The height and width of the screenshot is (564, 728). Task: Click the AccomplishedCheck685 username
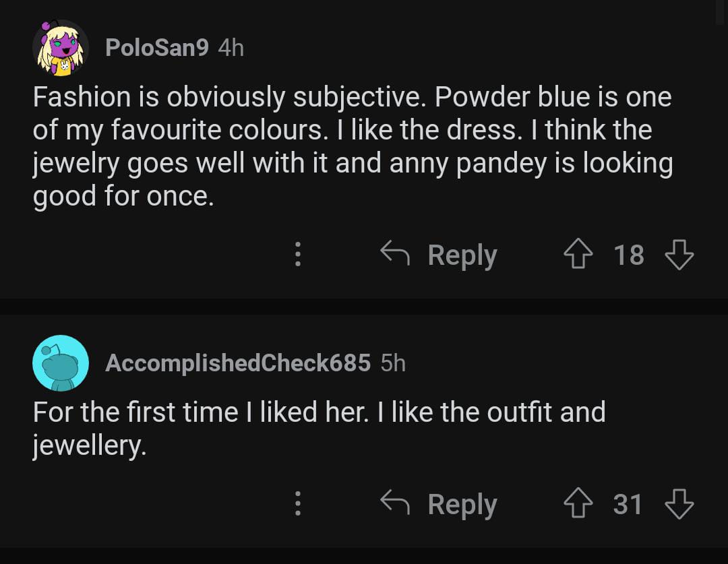pyautogui.click(x=237, y=363)
